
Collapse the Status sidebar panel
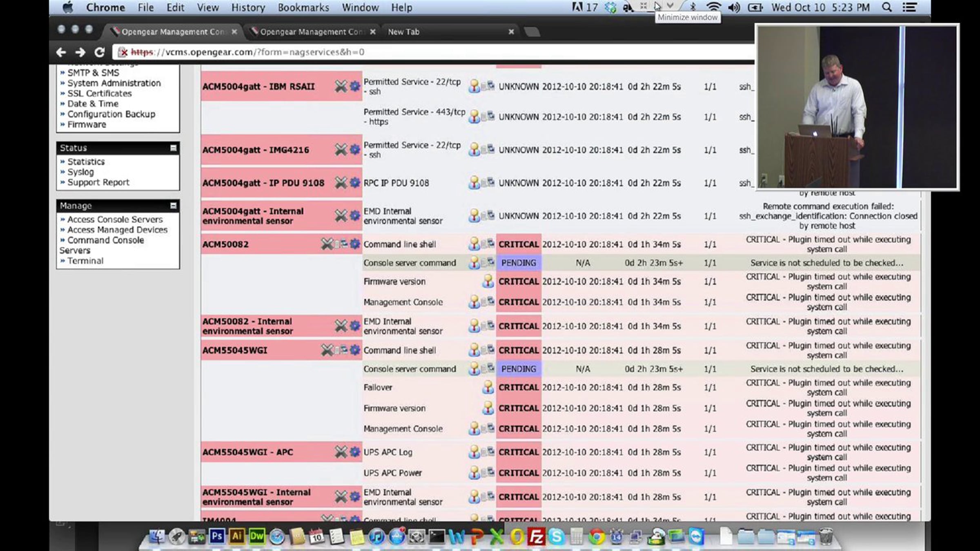coord(173,148)
